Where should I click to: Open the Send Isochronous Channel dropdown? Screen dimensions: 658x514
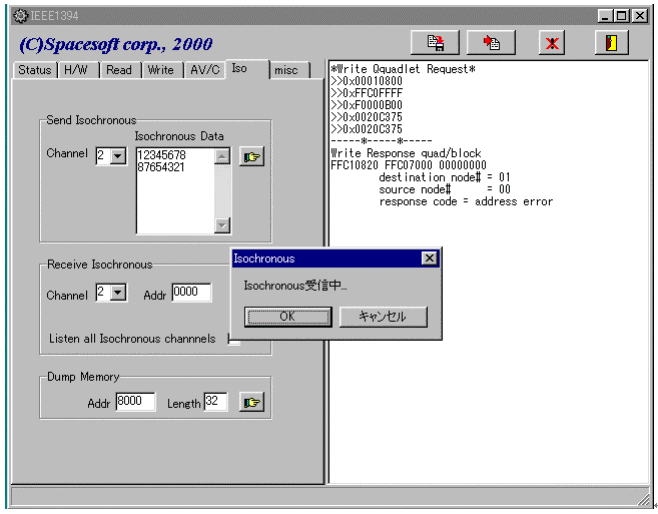click(x=118, y=156)
